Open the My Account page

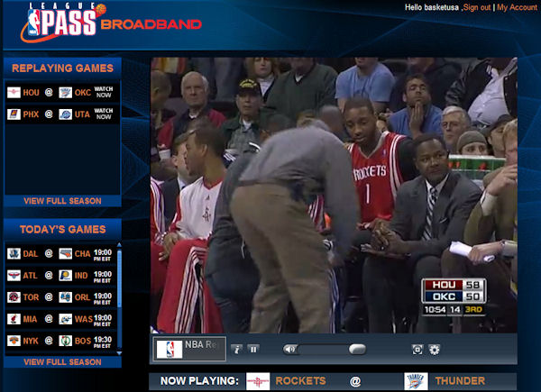(517, 7)
